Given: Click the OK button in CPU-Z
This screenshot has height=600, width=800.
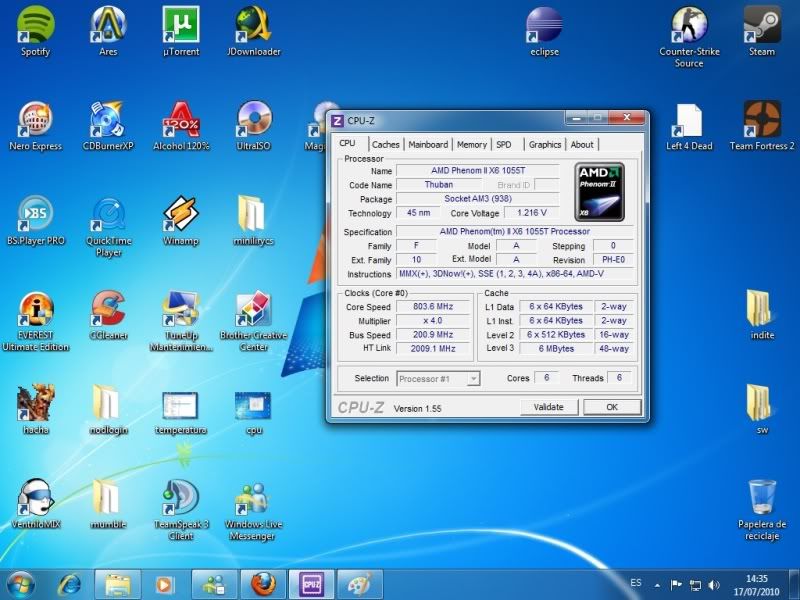Looking at the screenshot, I should tap(612, 407).
